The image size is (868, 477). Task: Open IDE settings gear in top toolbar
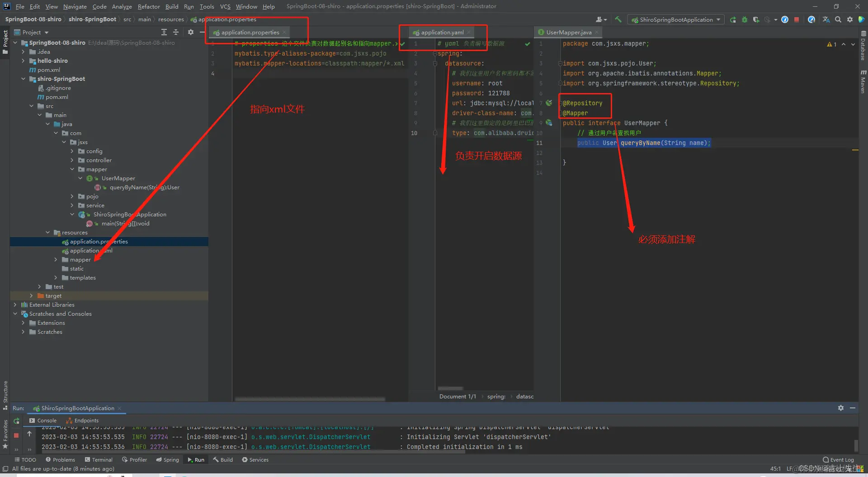point(850,19)
